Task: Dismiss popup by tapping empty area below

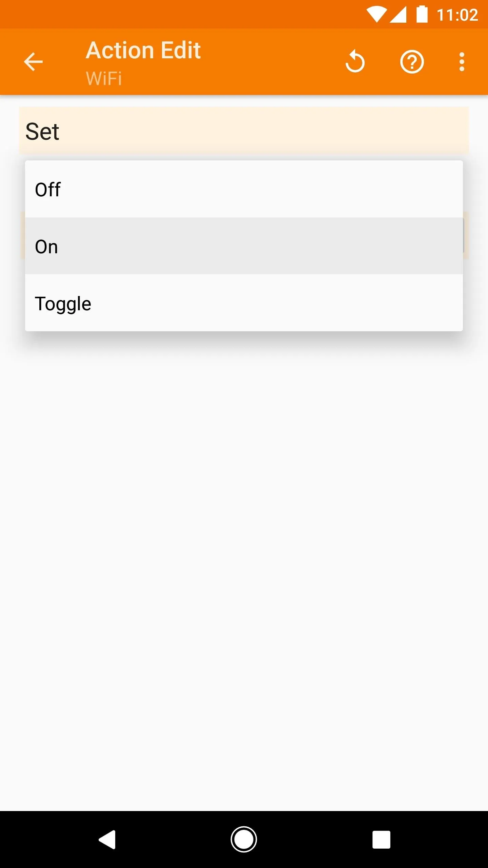Action: [244, 576]
